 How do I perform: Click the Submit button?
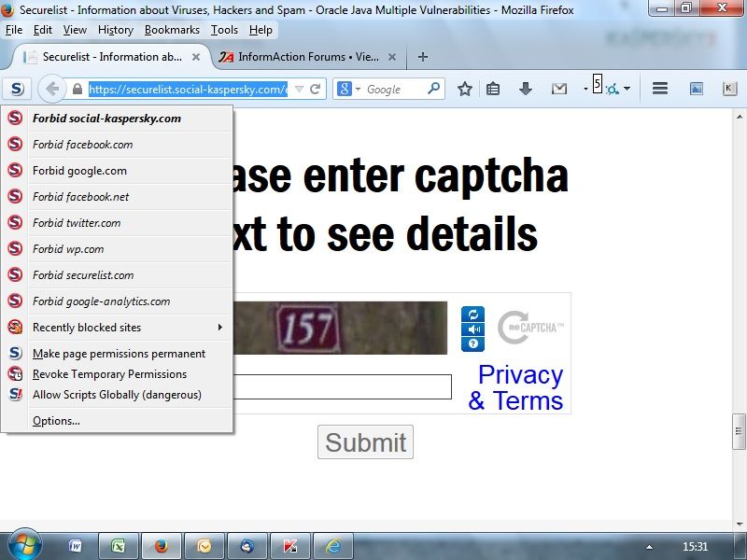365,442
